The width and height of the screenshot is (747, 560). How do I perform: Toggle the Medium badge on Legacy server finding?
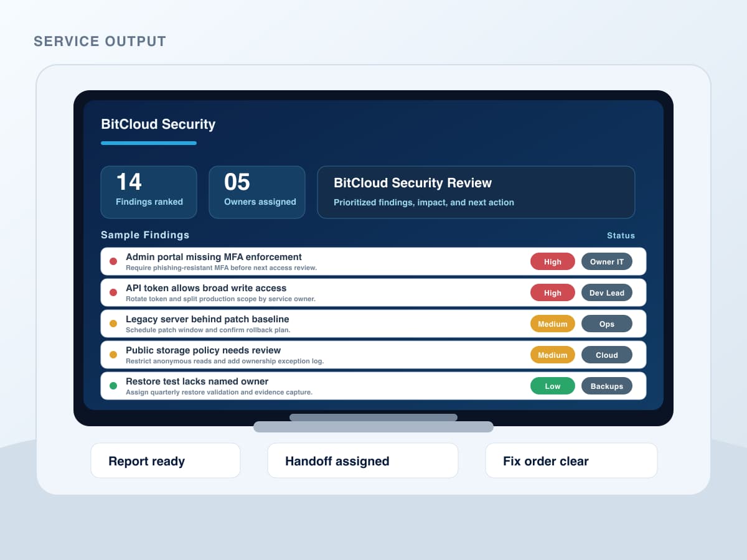pyautogui.click(x=553, y=324)
